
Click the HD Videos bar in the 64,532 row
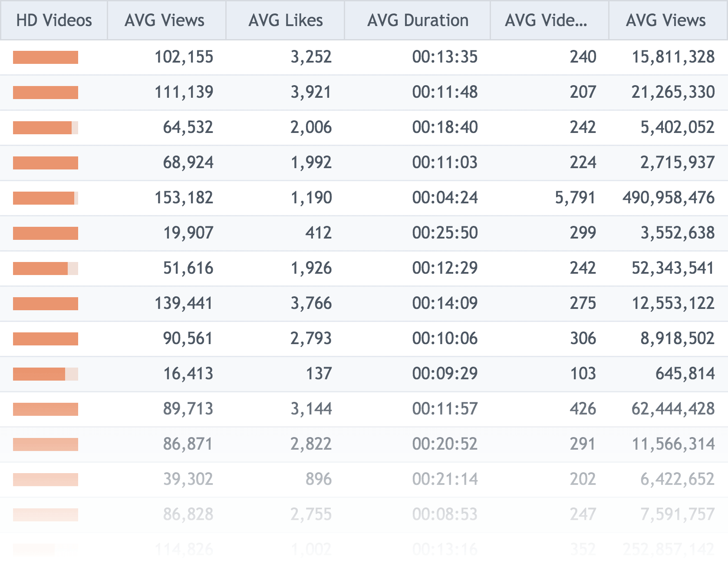coord(46,128)
